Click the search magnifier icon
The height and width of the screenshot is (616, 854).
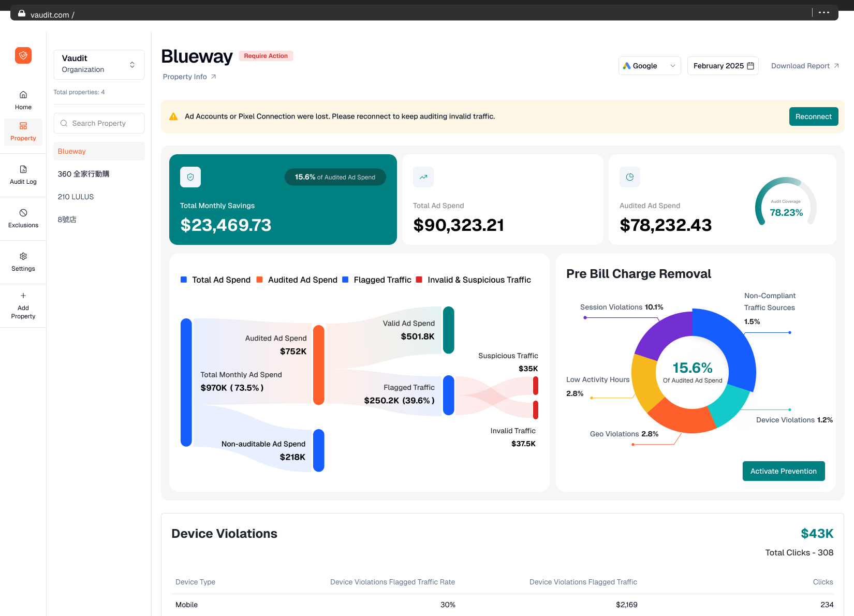click(64, 123)
